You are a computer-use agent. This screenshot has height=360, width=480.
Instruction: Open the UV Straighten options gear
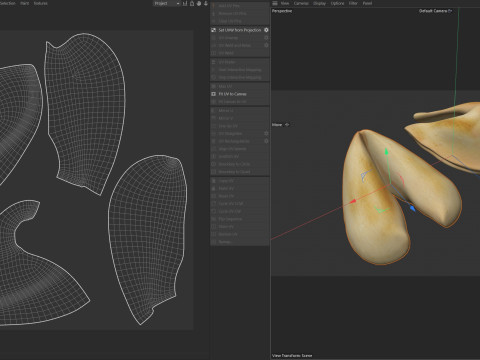[266, 134]
